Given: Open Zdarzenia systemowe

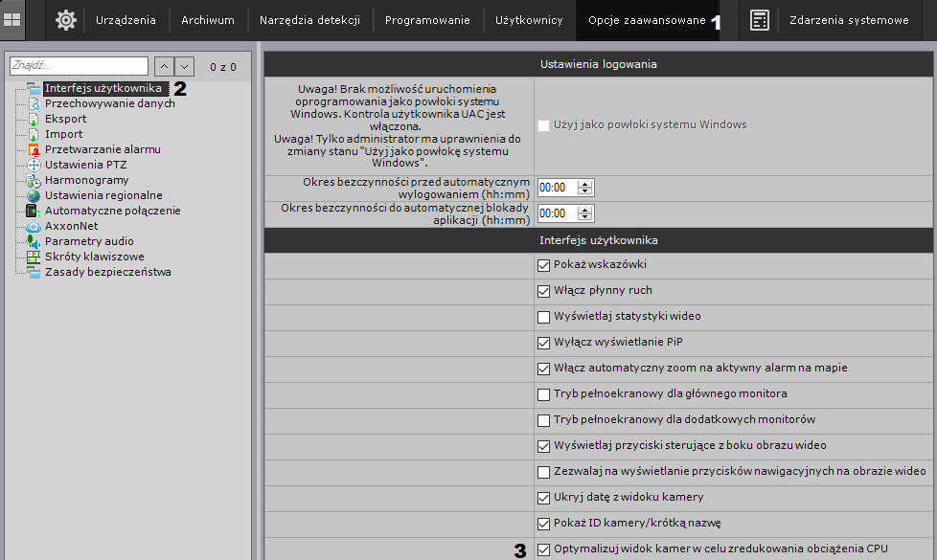Looking at the screenshot, I should pyautogui.click(x=849, y=20).
